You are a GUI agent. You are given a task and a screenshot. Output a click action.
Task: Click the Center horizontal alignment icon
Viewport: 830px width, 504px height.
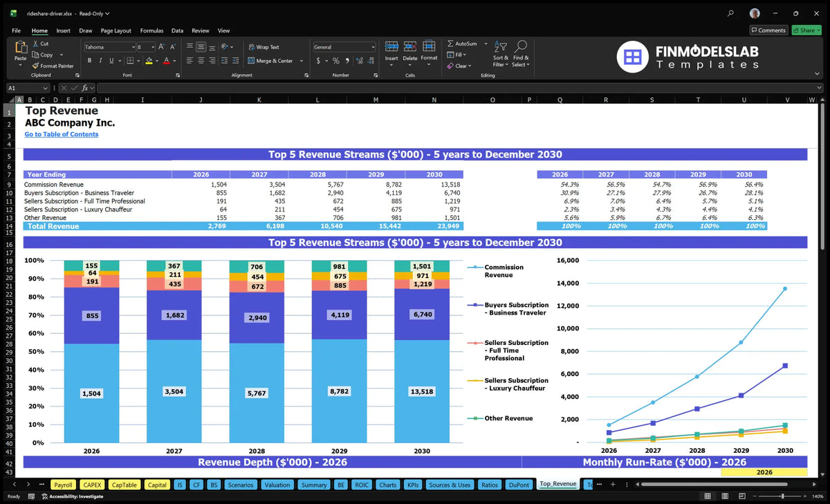[x=201, y=61]
